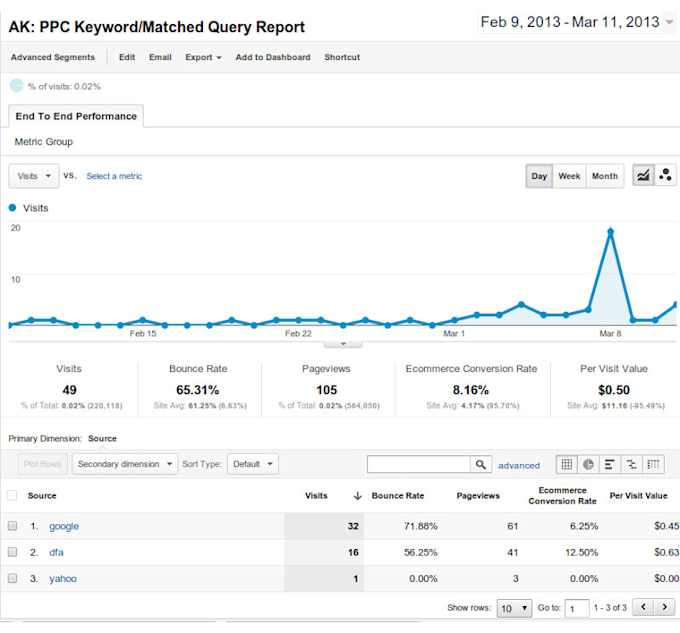This screenshot has height=633, width=680.
Task: Check the dfa row checkbox
Action: click(x=12, y=552)
